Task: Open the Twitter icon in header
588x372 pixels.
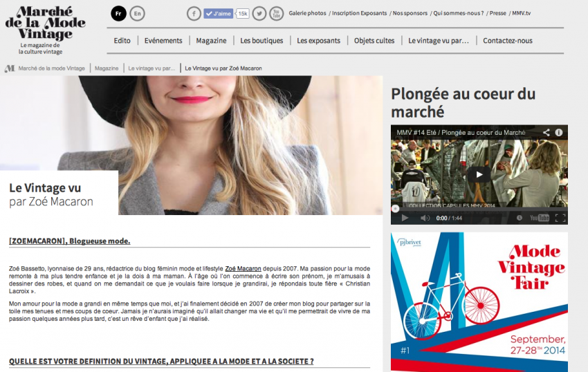Action: (259, 14)
